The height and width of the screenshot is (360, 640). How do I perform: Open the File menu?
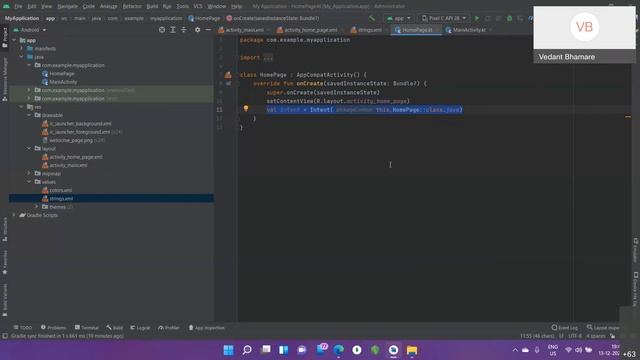(18, 7)
